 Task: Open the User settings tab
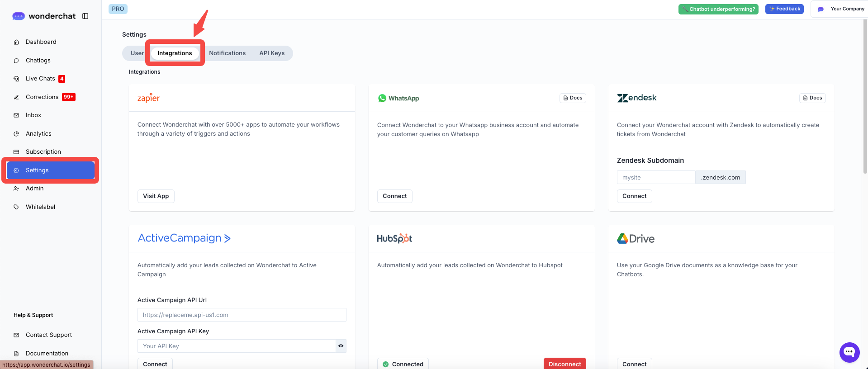pos(137,53)
